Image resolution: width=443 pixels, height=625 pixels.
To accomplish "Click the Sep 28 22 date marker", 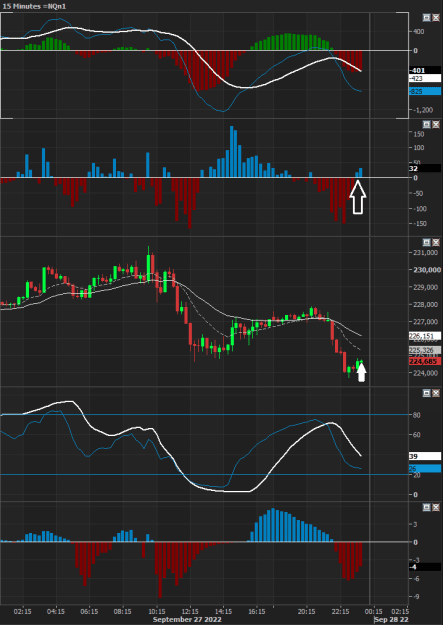I will [x=391, y=619].
